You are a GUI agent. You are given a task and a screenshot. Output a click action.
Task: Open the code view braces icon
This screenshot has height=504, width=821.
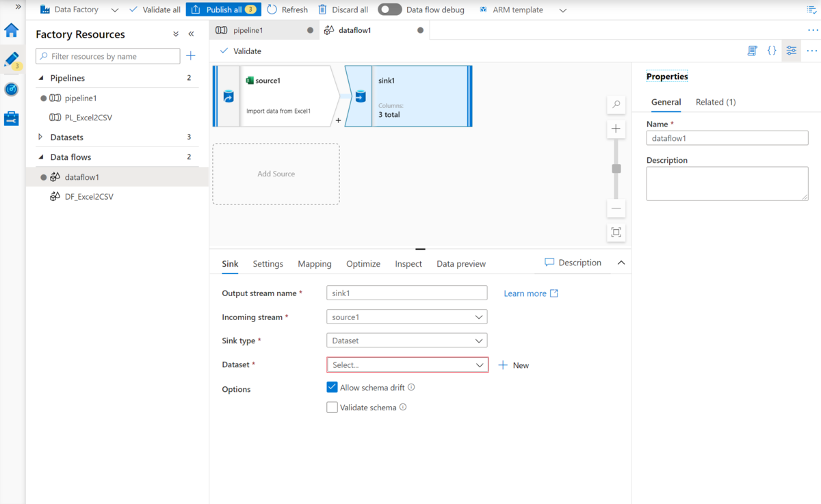[772, 51]
